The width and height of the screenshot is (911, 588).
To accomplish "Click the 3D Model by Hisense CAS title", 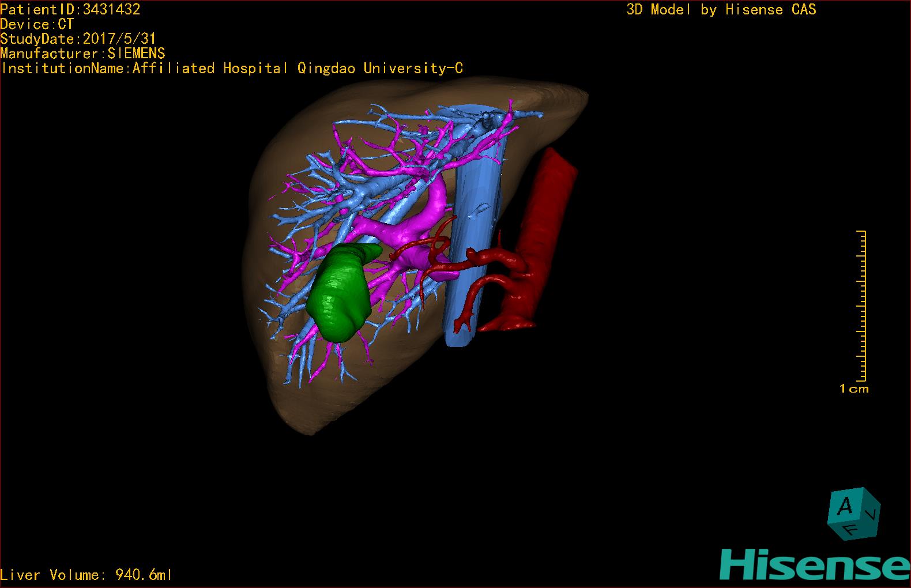I will (721, 10).
